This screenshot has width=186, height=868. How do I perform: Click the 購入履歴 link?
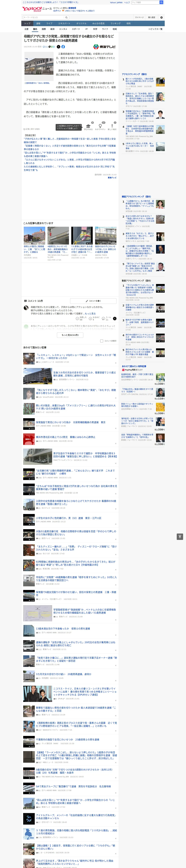pos(152,17)
